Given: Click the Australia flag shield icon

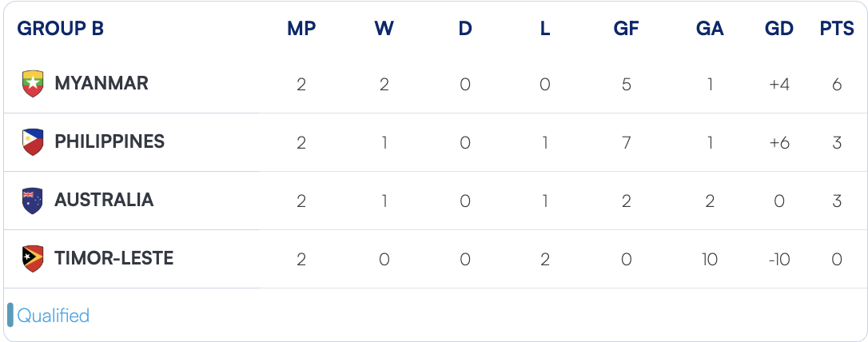Looking at the screenshot, I should (x=33, y=201).
